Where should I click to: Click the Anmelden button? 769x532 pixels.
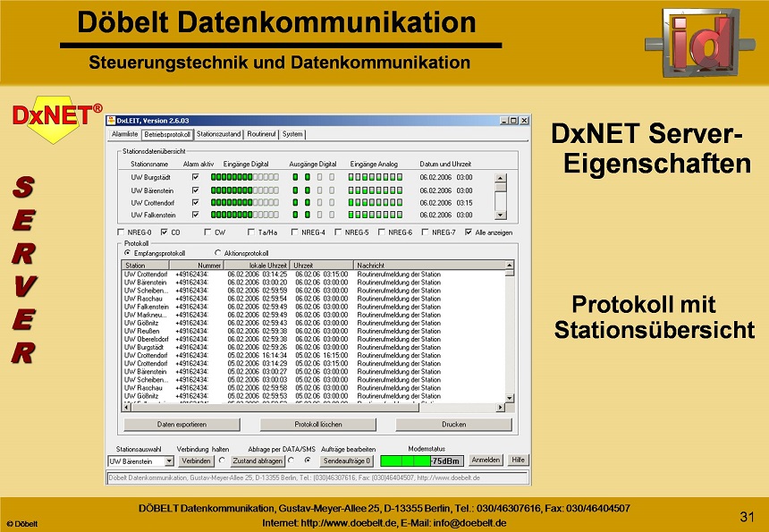pyautogui.click(x=486, y=460)
